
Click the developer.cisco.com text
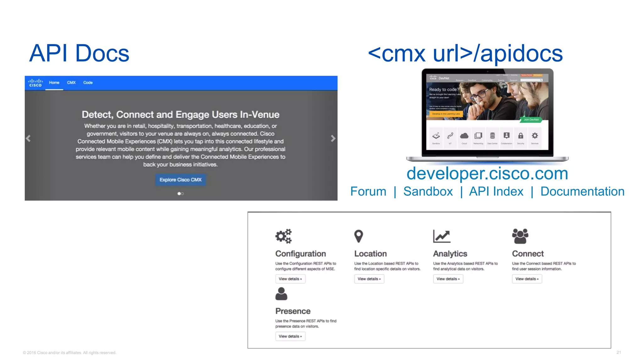tap(487, 174)
